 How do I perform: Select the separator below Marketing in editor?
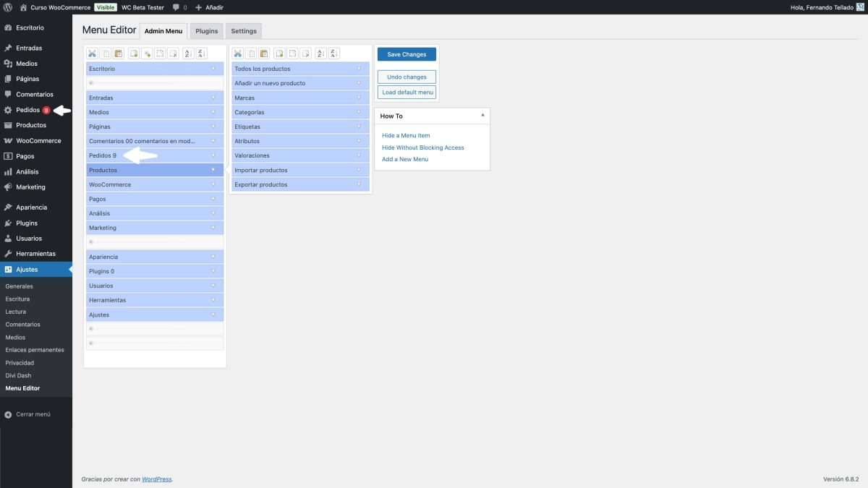click(155, 242)
